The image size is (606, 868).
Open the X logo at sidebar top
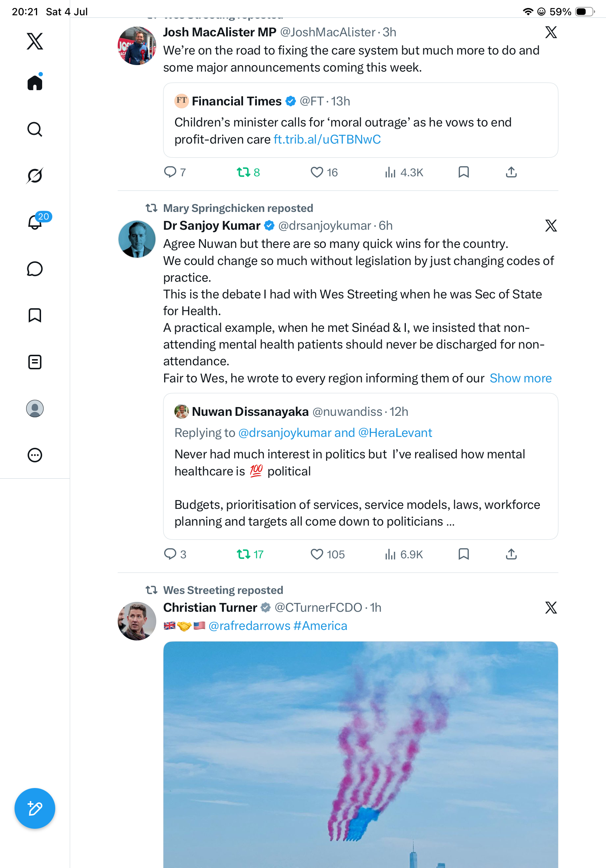click(35, 41)
